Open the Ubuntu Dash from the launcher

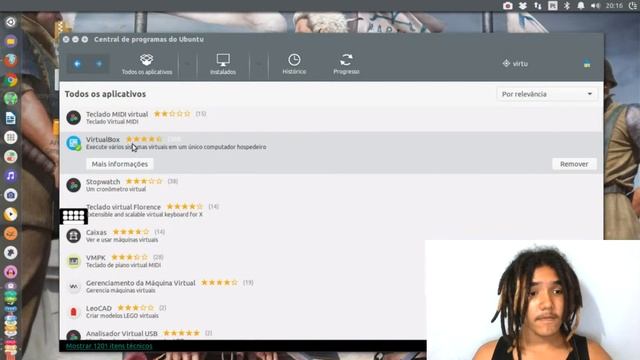[11, 22]
